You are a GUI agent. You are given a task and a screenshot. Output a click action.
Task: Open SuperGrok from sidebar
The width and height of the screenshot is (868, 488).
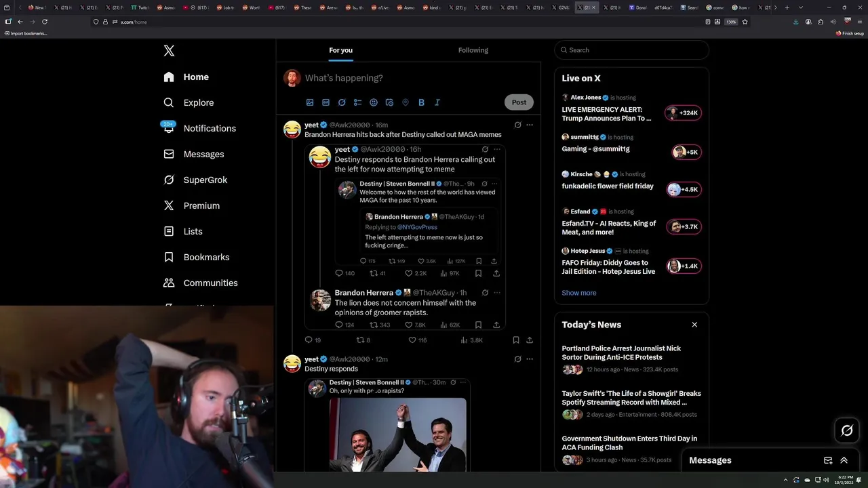(195, 180)
